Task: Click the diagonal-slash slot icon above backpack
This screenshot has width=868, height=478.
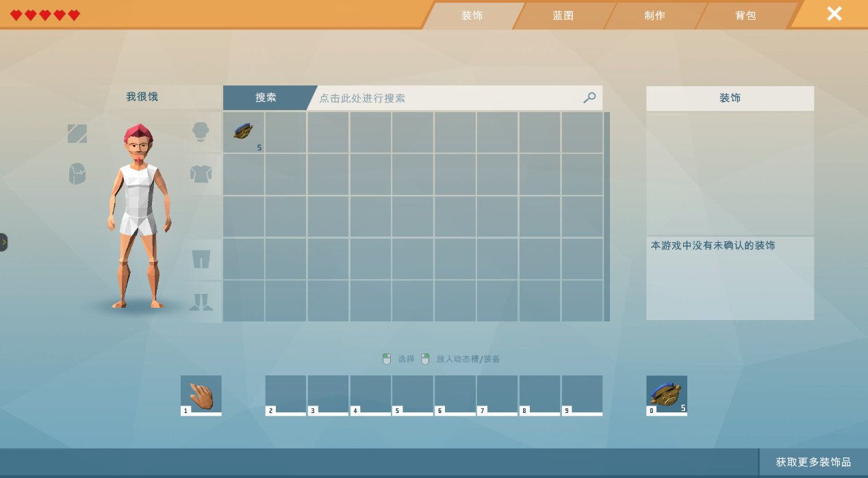Action: (77, 133)
